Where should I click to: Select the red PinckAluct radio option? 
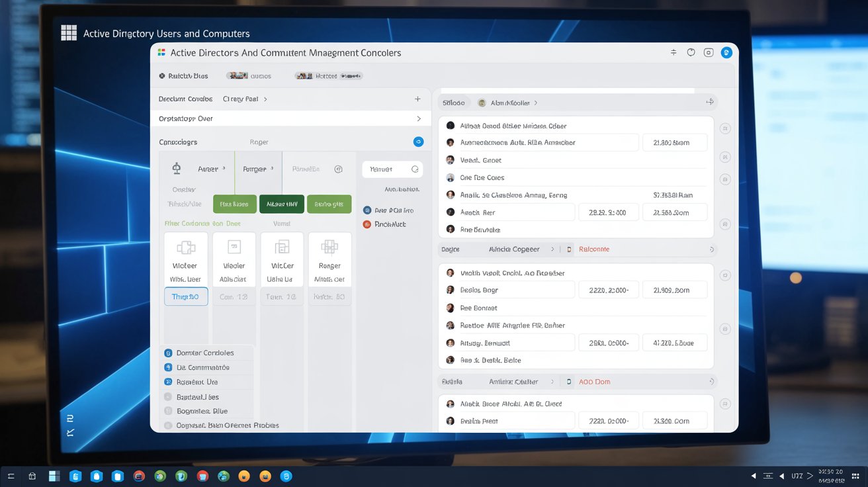[367, 225]
